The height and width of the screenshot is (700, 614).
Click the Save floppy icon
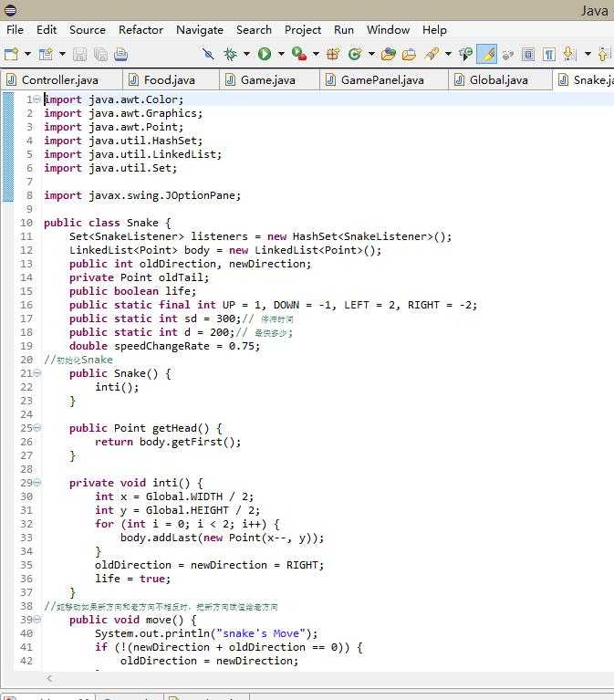click(80, 54)
